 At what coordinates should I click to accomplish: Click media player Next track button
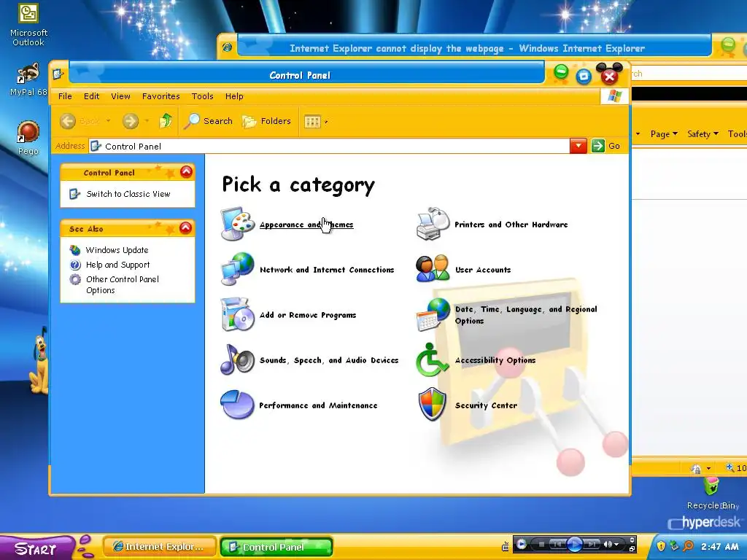point(592,544)
